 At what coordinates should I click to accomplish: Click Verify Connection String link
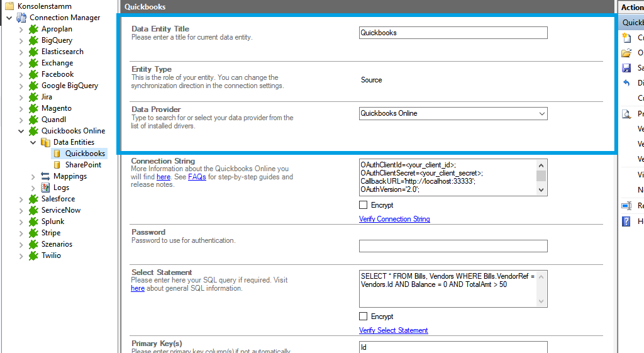pyautogui.click(x=394, y=219)
